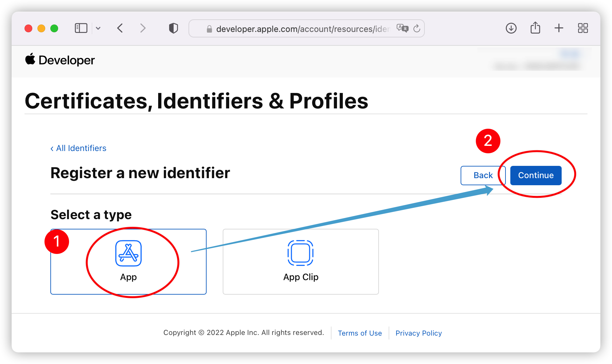
Task: Click the 'Select a type' heading
Action: [x=91, y=215]
